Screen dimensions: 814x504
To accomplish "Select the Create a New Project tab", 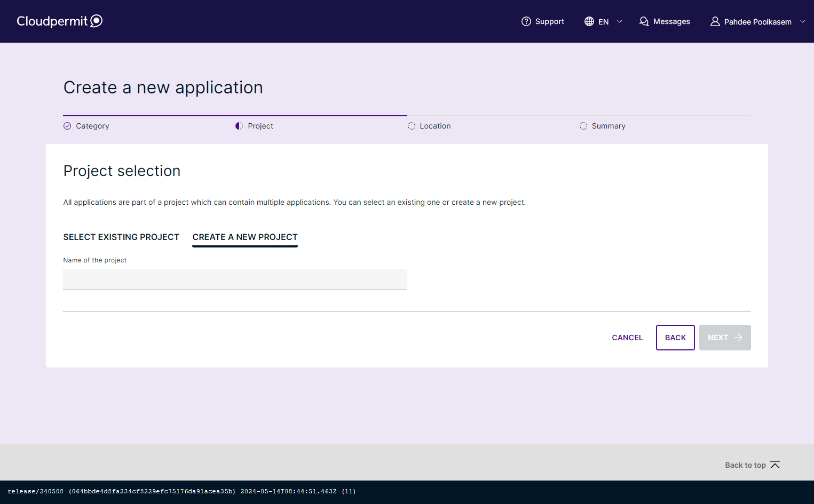I will [245, 237].
